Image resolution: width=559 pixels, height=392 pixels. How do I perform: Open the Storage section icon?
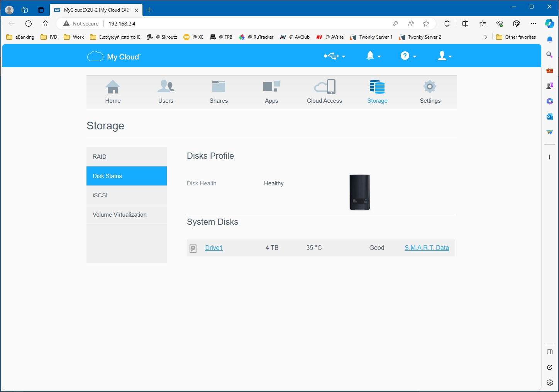click(377, 87)
